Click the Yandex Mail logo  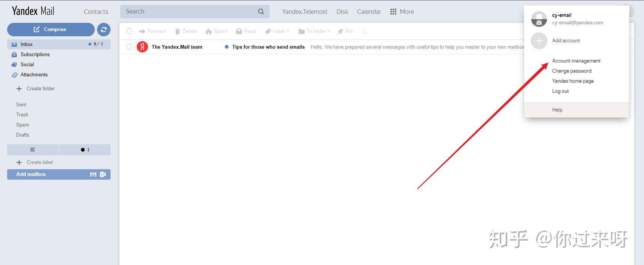33,11
